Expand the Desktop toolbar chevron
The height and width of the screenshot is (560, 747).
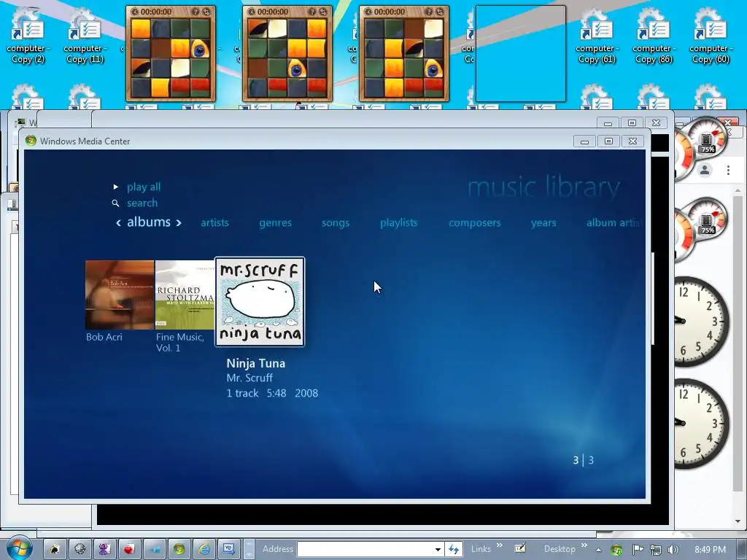(584, 545)
